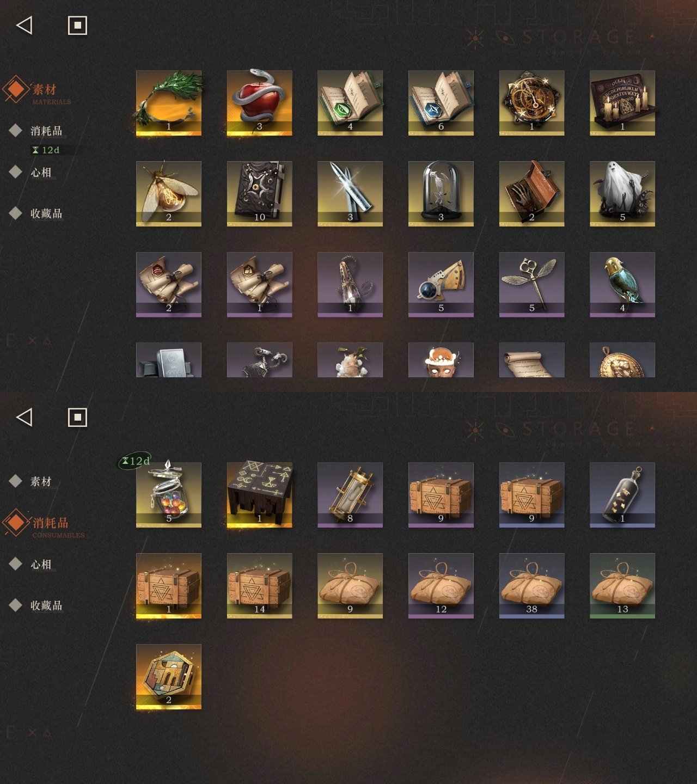The width and height of the screenshot is (697, 784).
Task: Open the candy jar with 12d timer
Action: pos(169,495)
